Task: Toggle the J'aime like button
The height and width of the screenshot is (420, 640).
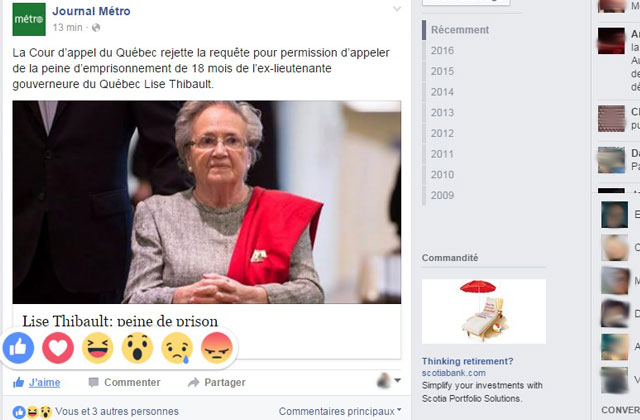Action: tap(37, 382)
